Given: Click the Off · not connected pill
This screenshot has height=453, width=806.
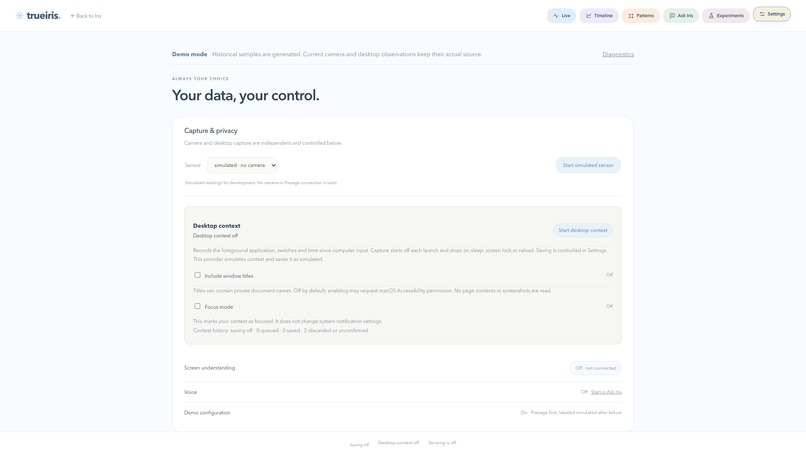Looking at the screenshot, I should [x=595, y=368].
